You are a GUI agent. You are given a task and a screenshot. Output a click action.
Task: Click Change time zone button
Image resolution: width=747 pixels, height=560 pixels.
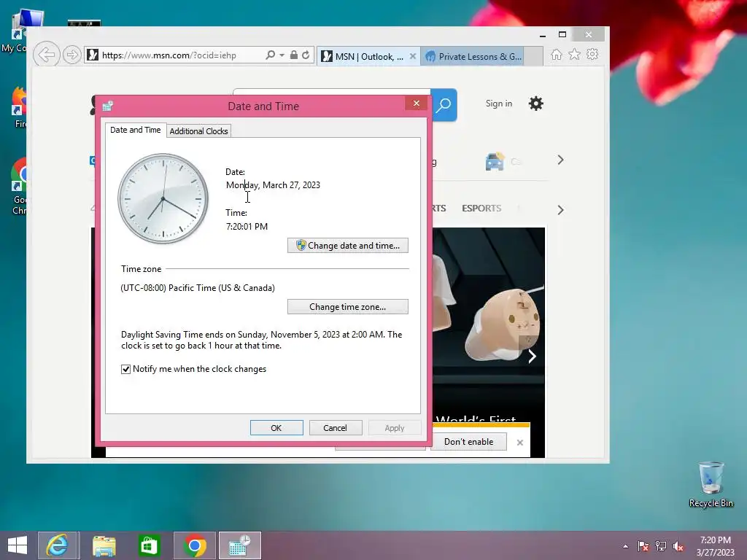[348, 307]
